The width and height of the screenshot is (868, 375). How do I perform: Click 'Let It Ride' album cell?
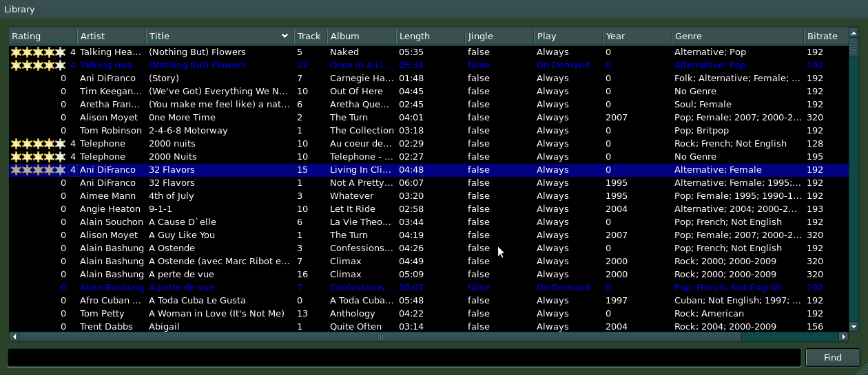pyautogui.click(x=353, y=209)
